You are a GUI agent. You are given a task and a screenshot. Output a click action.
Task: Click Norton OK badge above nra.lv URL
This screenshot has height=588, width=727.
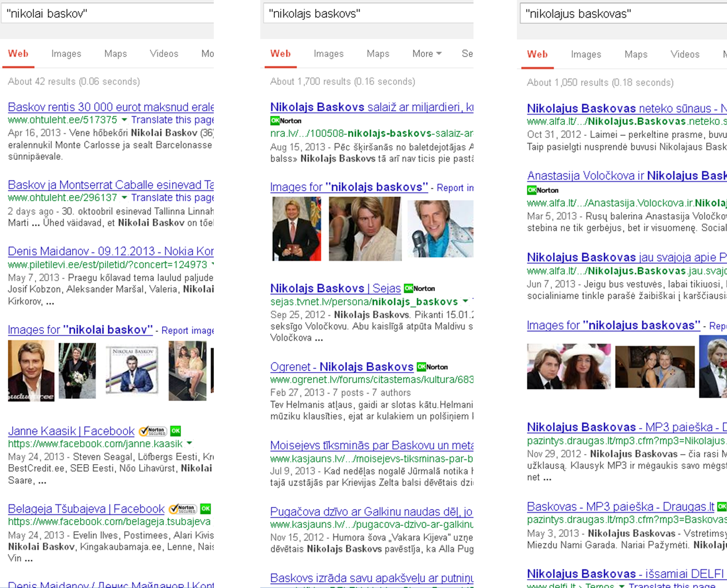286,121
